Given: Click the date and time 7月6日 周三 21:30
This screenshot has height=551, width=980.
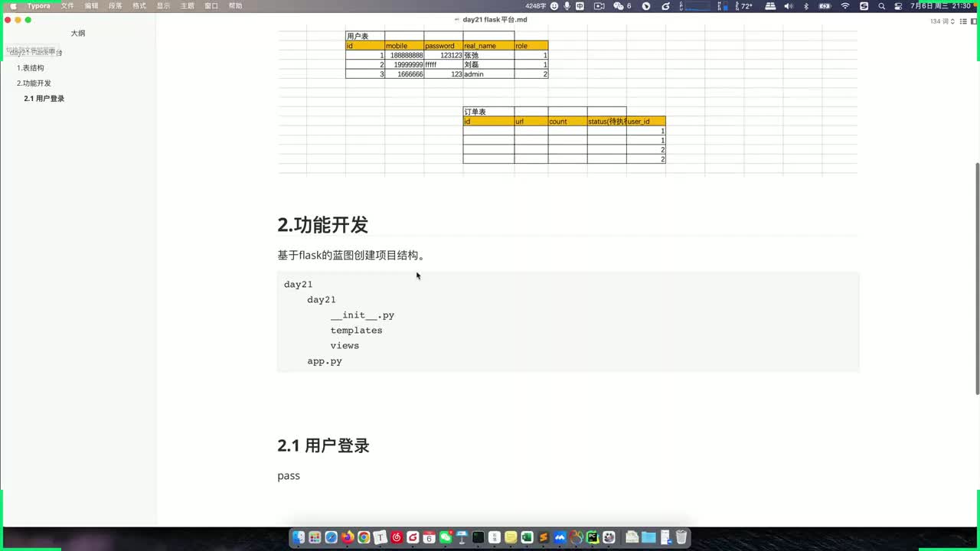Looking at the screenshot, I should point(940,6).
